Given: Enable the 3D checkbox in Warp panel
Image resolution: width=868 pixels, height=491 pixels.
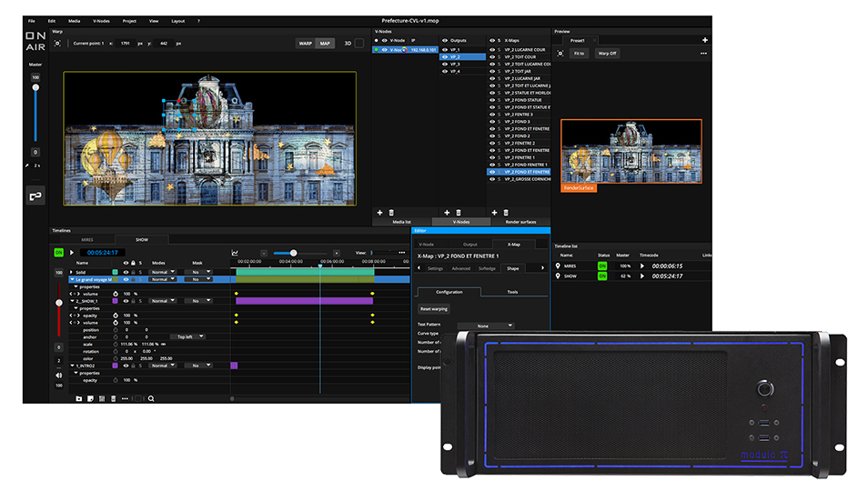Looking at the screenshot, I should tap(359, 43).
